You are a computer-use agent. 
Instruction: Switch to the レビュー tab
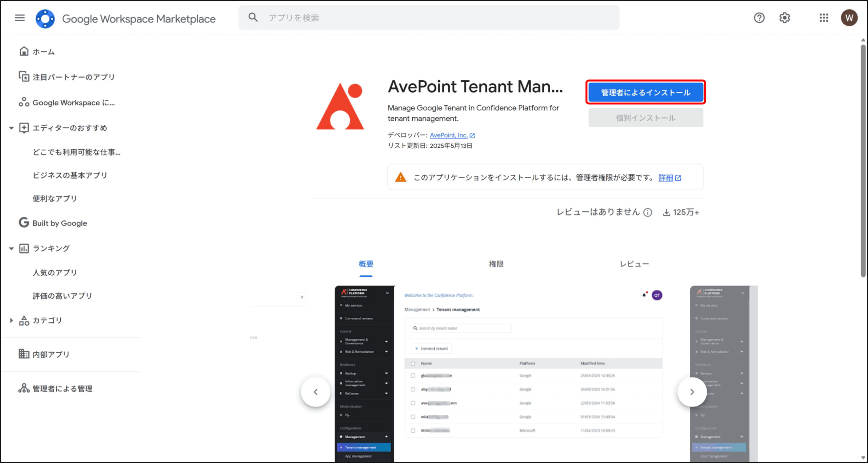tap(634, 264)
